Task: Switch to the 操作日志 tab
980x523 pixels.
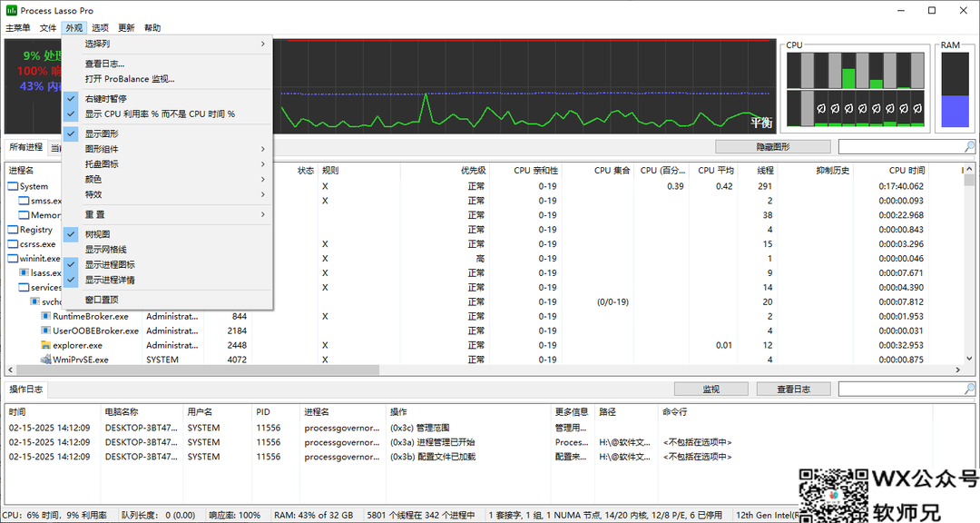Action: (25, 390)
